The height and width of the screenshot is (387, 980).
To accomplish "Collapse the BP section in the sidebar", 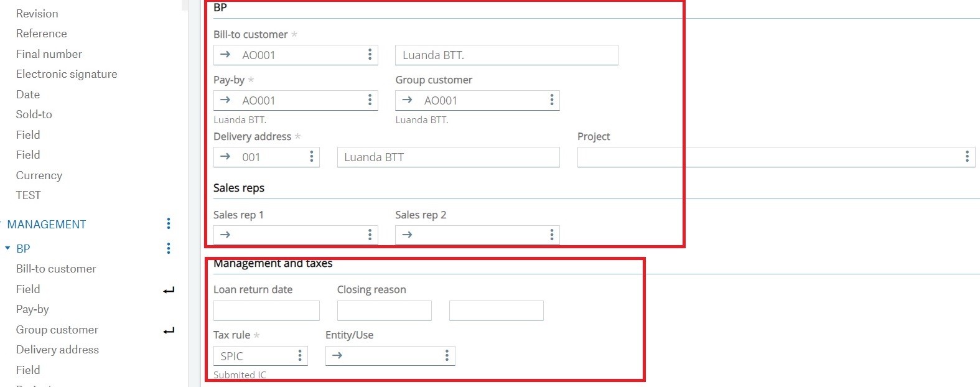I will coord(8,248).
